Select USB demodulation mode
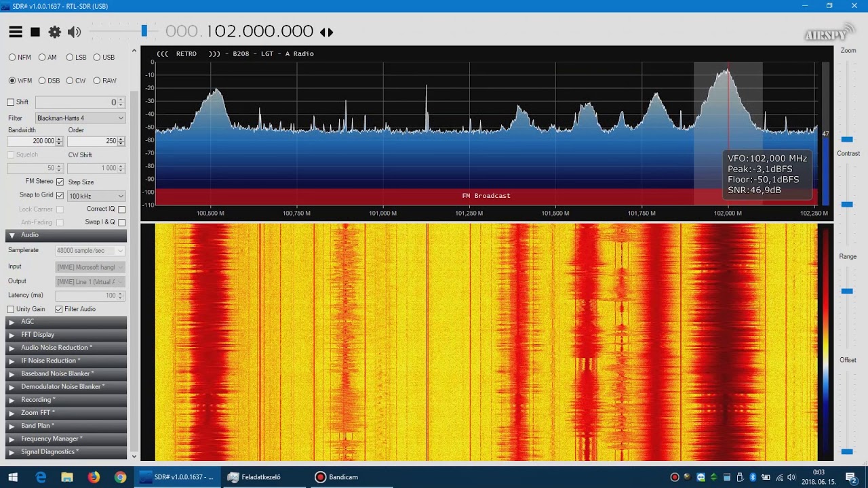This screenshot has height=488, width=868. click(x=104, y=58)
